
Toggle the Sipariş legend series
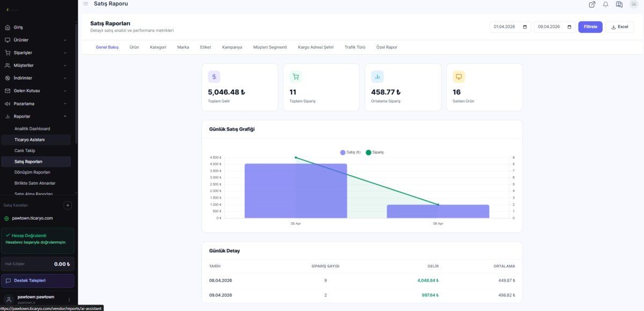pyautogui.click(x=375, y=153)
